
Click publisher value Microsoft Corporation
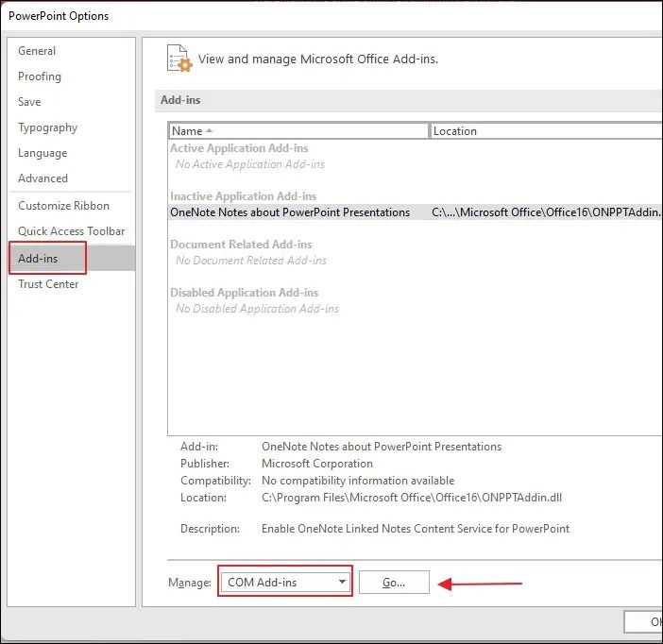(317, 464)
